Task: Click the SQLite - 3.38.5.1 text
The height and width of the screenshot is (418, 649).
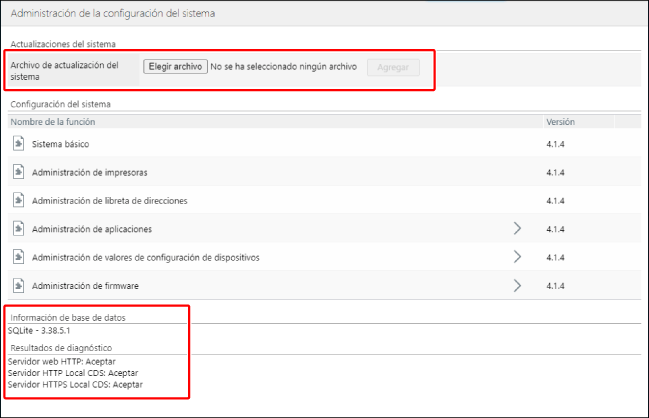Action: [39, 330]
